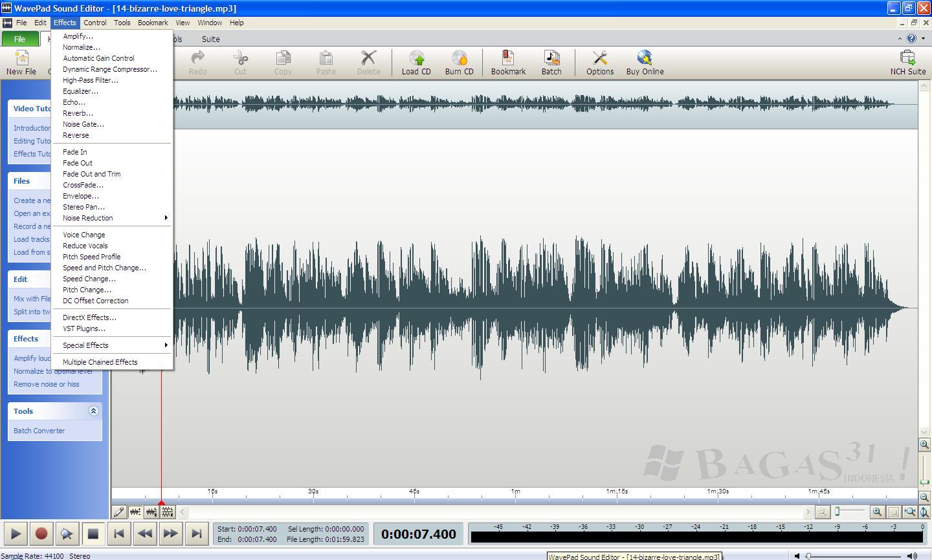
Task: Click the Cut scissors icon
Action: click(240, 63)
